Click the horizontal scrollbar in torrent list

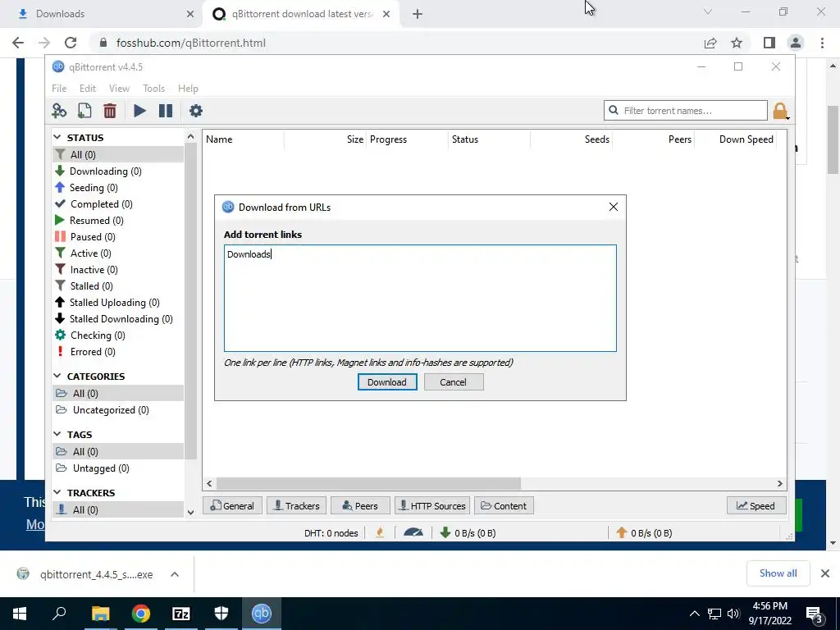click(368, 483)
